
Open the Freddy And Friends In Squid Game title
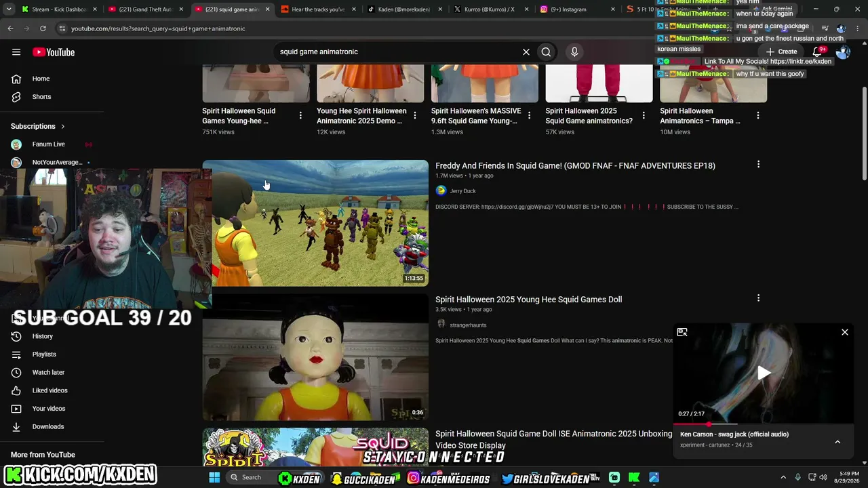[x=575, y=165]
